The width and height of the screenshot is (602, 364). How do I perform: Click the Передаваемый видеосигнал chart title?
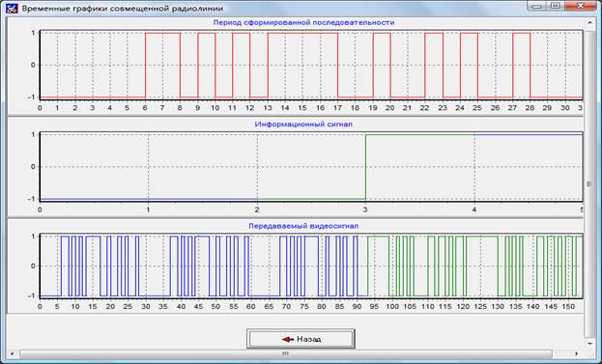click(303, 226)
